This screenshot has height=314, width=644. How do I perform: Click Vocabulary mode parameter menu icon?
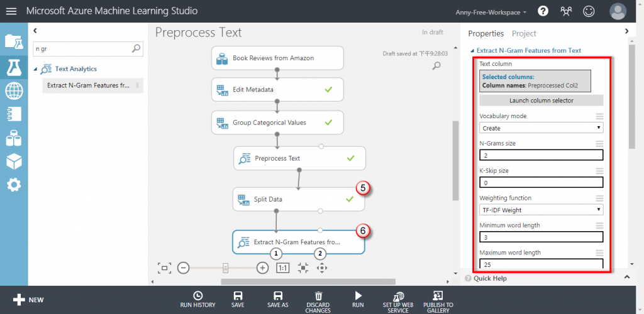click(x=599, y=116)
